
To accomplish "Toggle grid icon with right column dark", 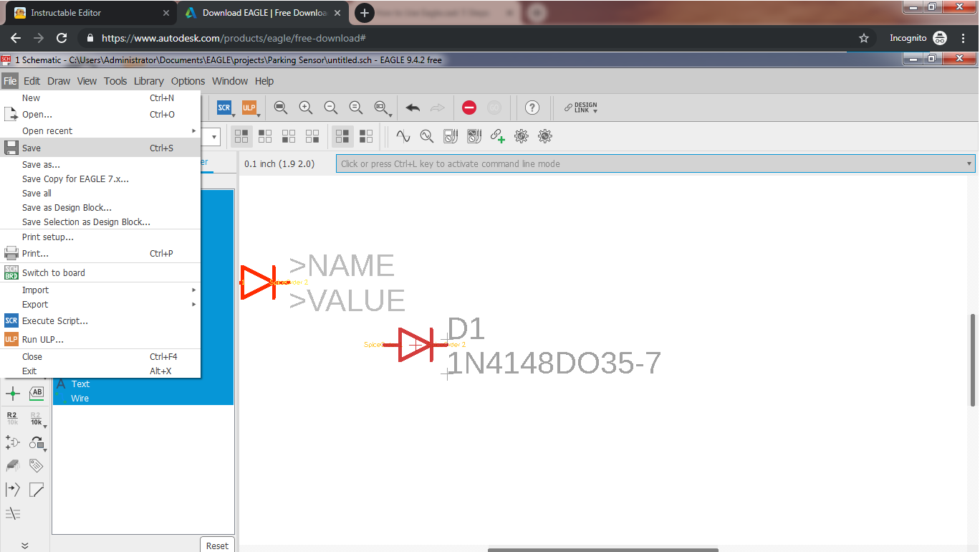I will pos(342,135).
